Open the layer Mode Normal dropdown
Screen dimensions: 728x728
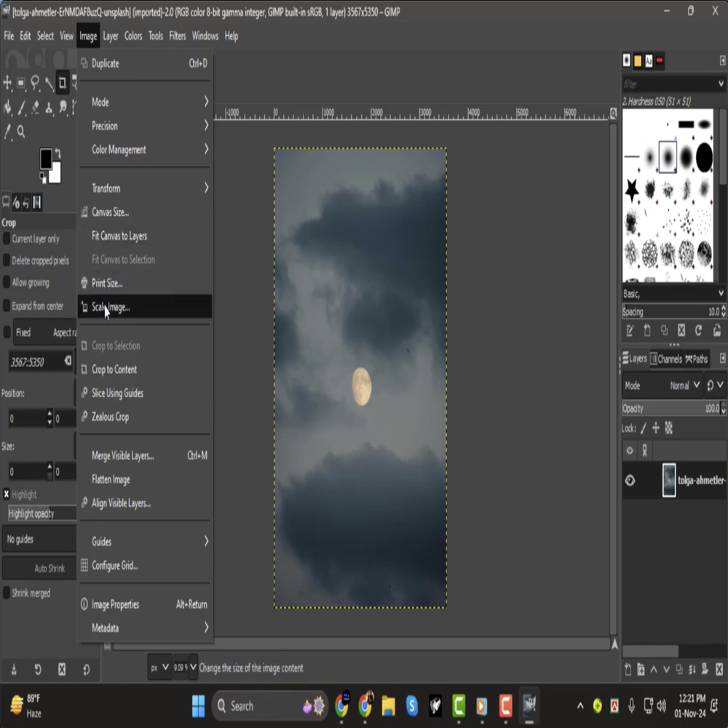[684, 386]
